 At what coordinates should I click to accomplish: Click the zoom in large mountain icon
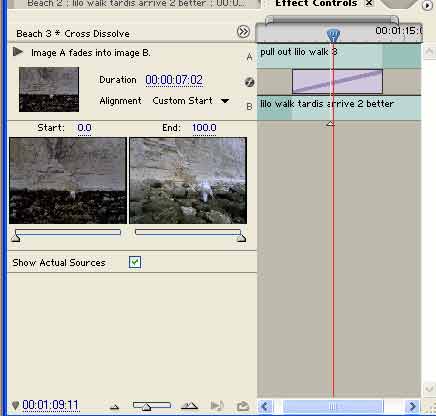(x=189, y=406)
